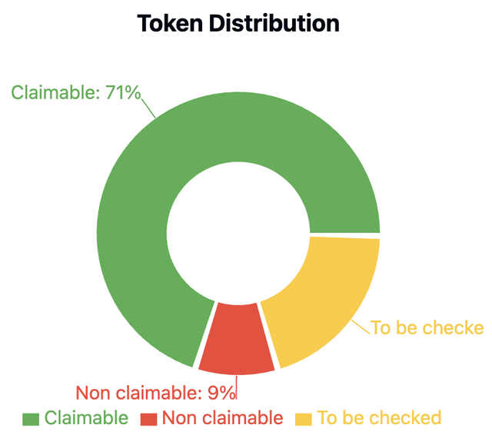Click the white gap between green and red slices
The width and height of the screenshot is (492, 448).
[204, 334]
